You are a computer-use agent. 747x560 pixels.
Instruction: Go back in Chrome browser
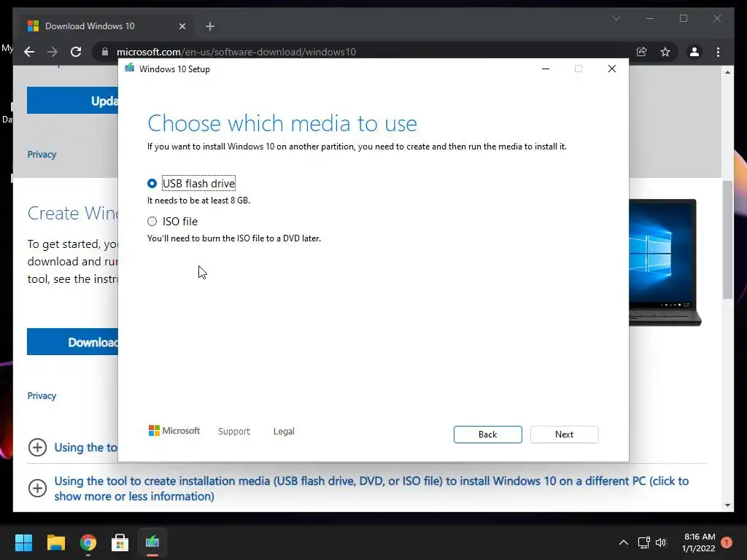click(x=29, y=52)
